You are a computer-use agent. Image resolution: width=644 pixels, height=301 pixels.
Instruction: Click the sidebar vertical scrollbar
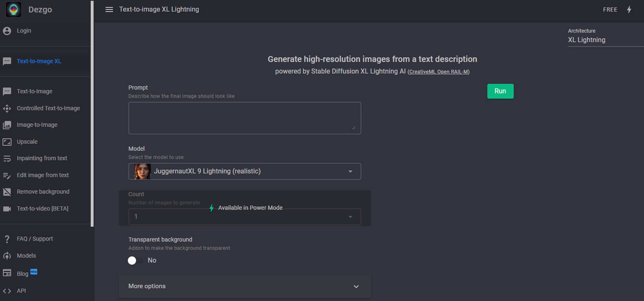[92, 114]
